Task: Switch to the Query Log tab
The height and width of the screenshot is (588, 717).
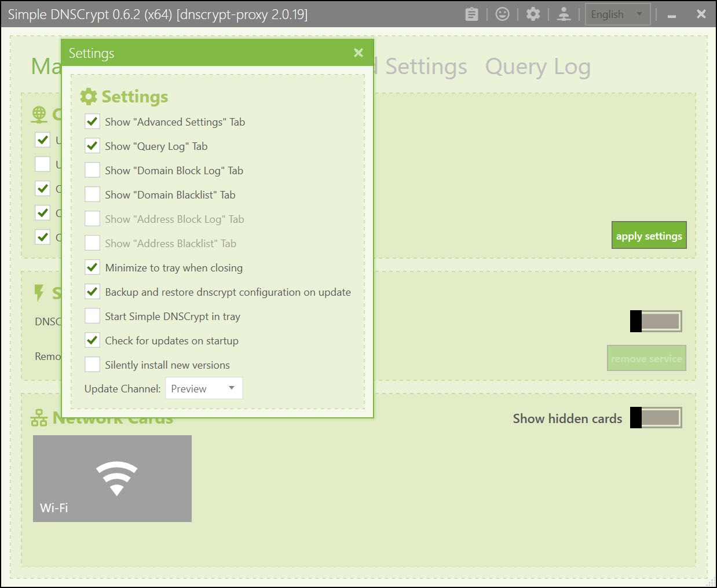Action: [537, 67]
